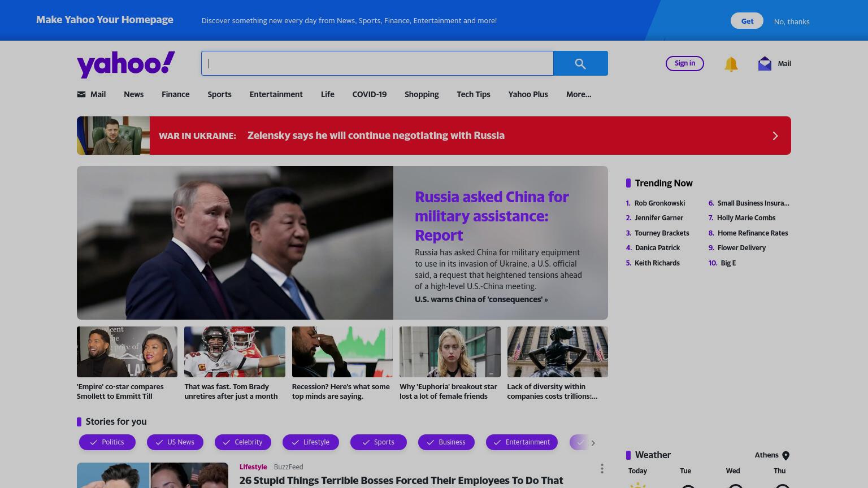The width and height of the screenshot is (868, 488).
Task: Open trending topic Small Business Insurance
Action: coord(753,203)
